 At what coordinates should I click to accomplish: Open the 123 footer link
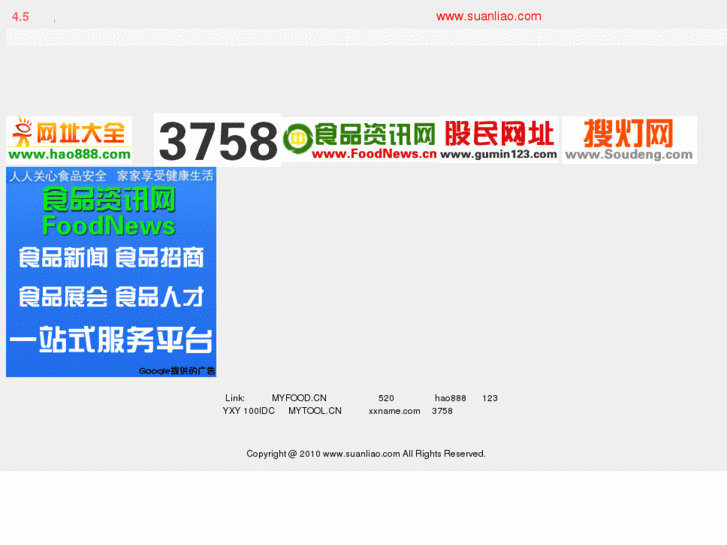pos(490,398)
